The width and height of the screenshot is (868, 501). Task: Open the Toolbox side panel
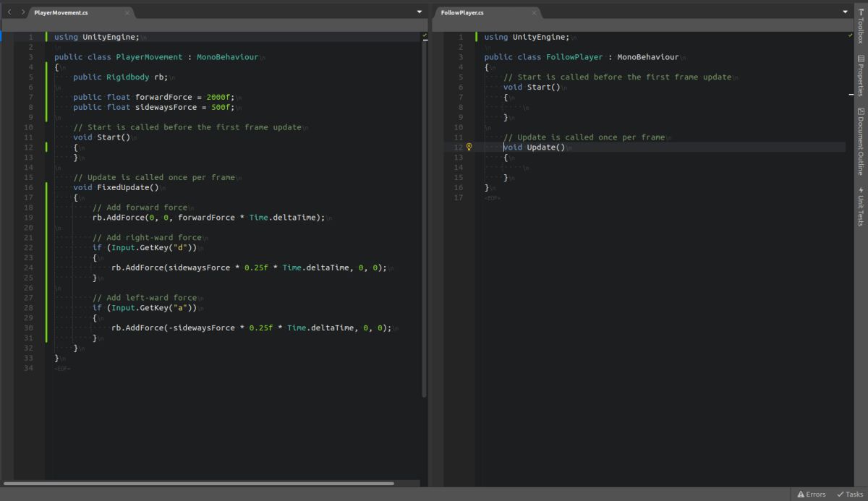click(x=861, y=25)
